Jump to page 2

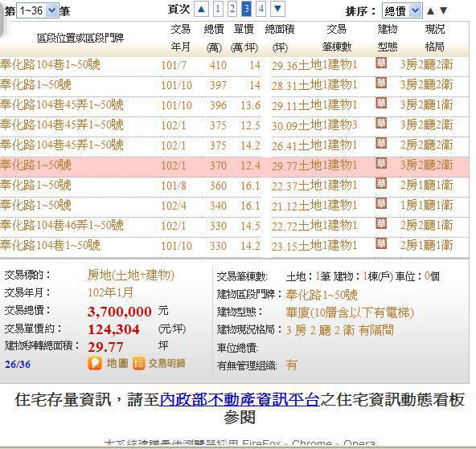click(x=232, y=9)
